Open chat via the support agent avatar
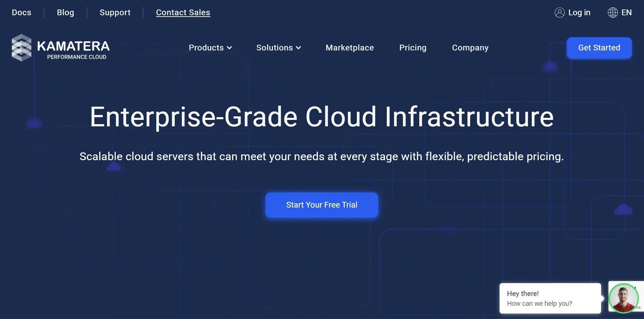This screenshot has height=319, width=644. (623, 298)
